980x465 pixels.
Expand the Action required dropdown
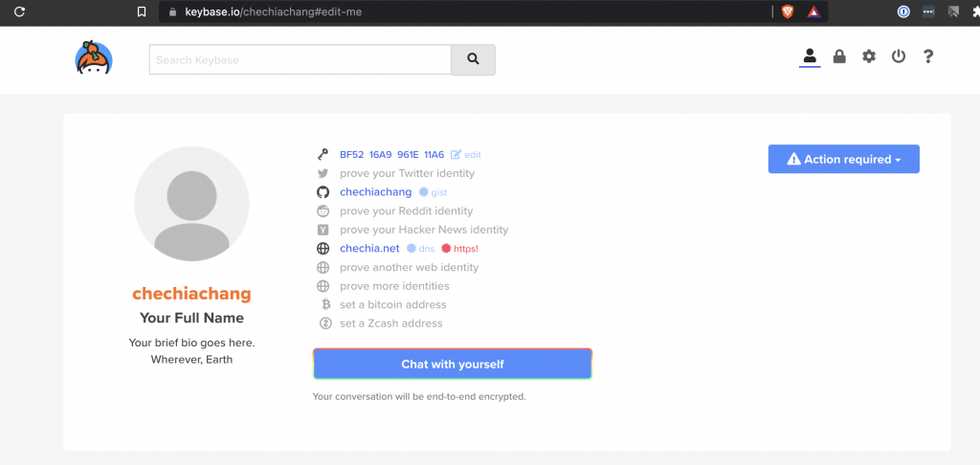point(844,159)
